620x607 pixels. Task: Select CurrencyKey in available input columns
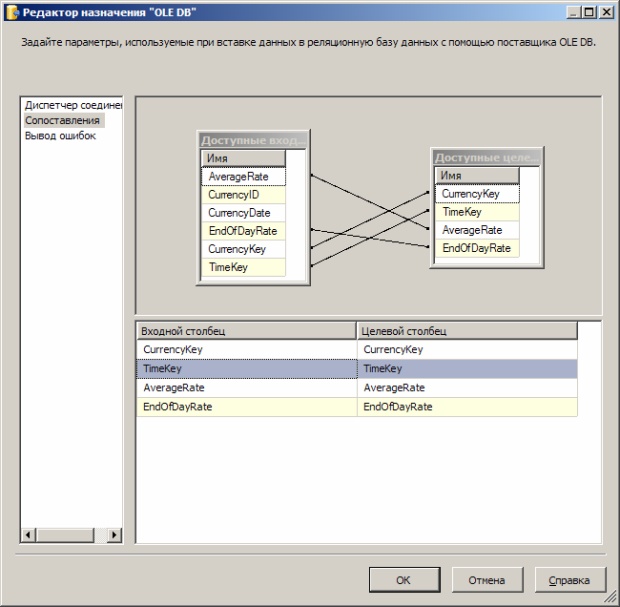pos(243,249)
